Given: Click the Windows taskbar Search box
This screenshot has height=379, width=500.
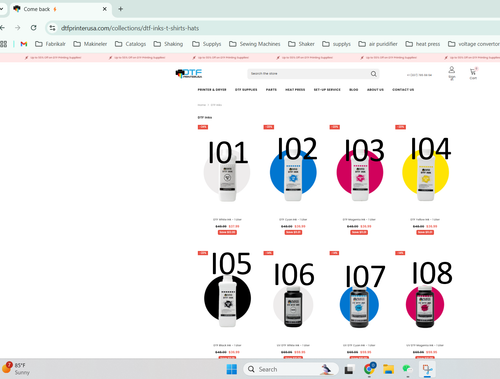Looking at the screenshot, I should pyautogui.click(x=291, y=369).
